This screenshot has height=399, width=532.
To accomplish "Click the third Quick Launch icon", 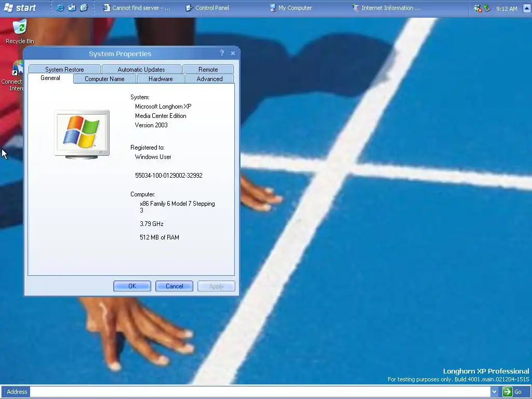I will [x=84, y=7].
